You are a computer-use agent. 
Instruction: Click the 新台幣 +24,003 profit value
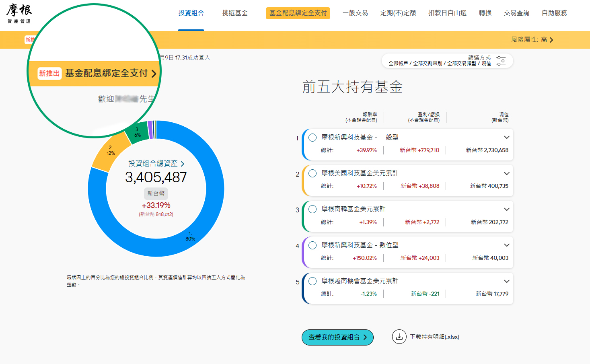[x=420, y=258]
